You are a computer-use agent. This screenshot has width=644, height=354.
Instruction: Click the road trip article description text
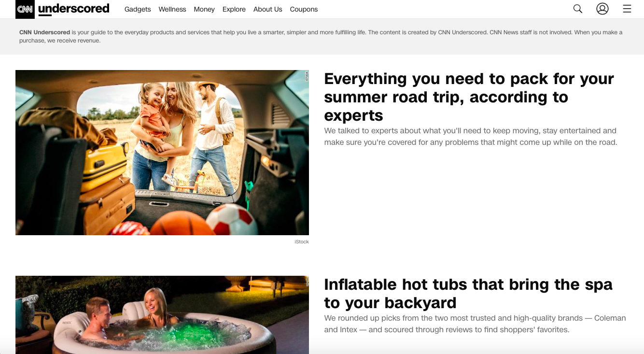pyautogui.click(x=471, y=136)
